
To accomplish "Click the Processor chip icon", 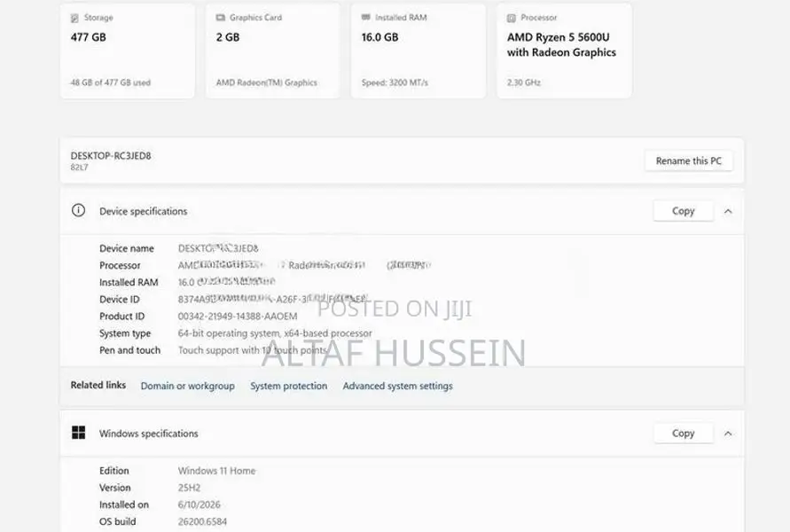I will (512, 18).
